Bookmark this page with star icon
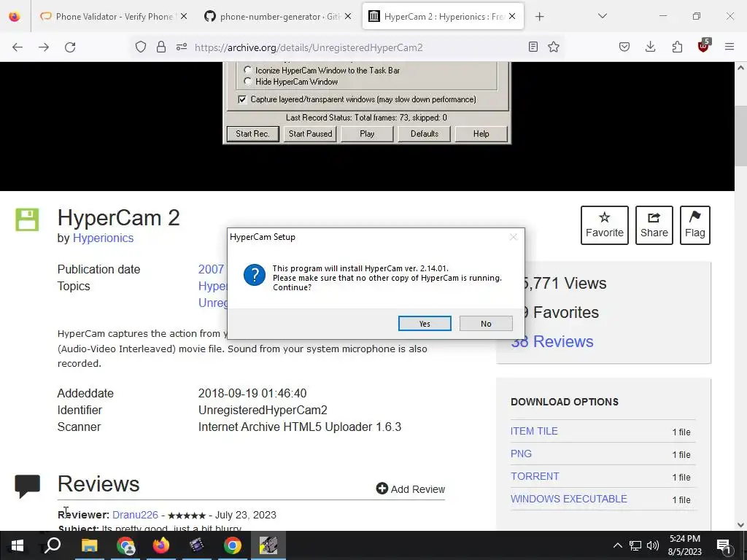 [554, 47]
